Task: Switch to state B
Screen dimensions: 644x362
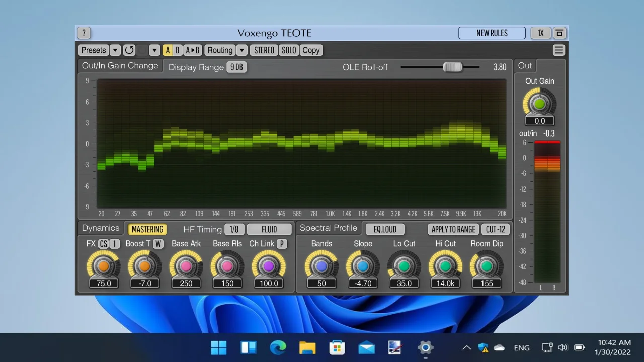Action: click(177, 50)
